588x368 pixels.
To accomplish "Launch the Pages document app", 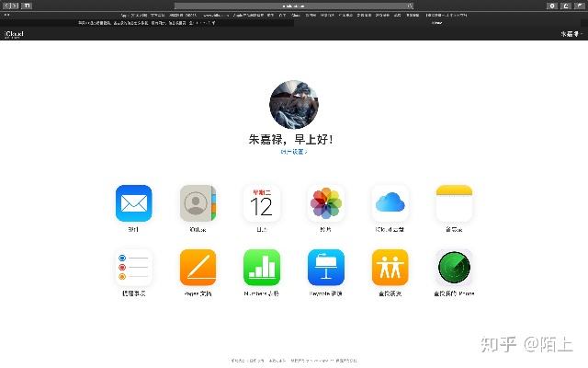I will point(198,268).
